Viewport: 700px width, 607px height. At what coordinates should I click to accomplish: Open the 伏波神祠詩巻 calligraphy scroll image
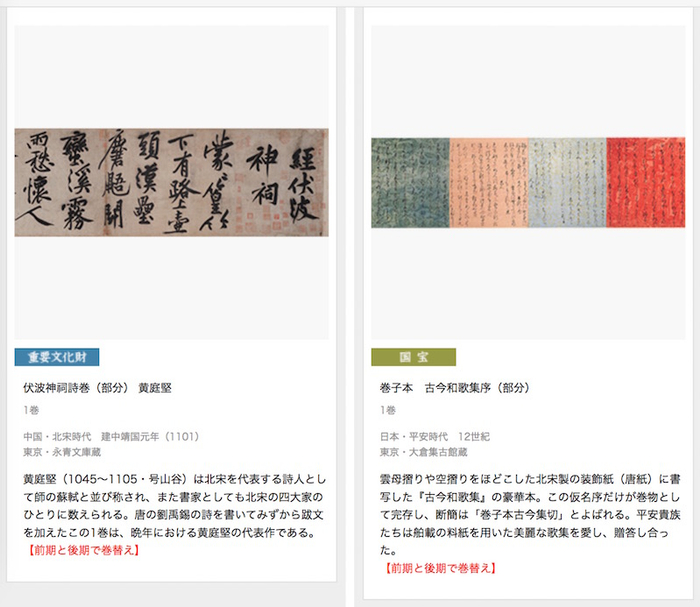point(171,183)
